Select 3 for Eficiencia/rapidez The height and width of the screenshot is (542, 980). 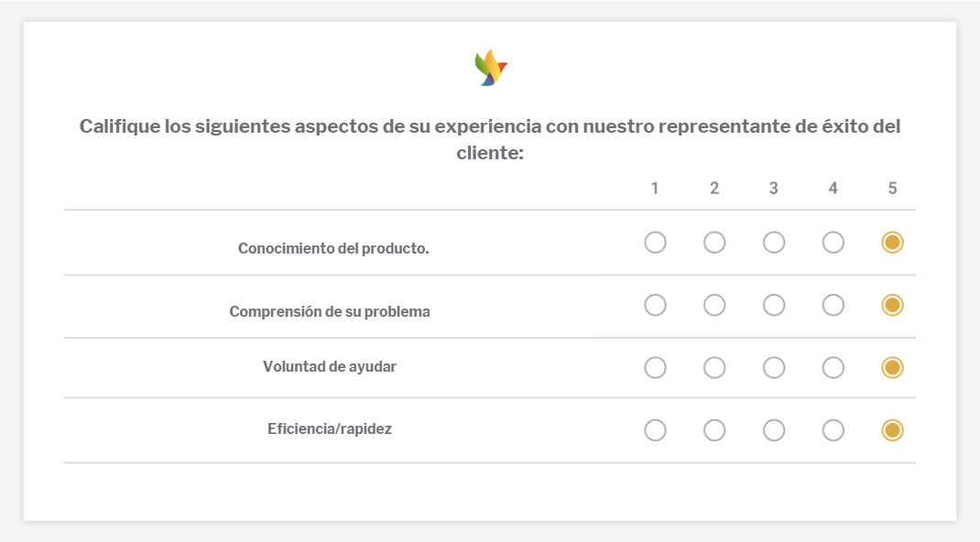[774, 430]
